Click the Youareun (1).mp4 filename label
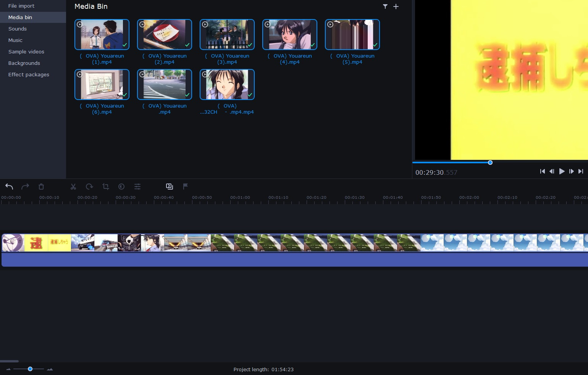This screenshot has height=375, width=588. (102, 59)
